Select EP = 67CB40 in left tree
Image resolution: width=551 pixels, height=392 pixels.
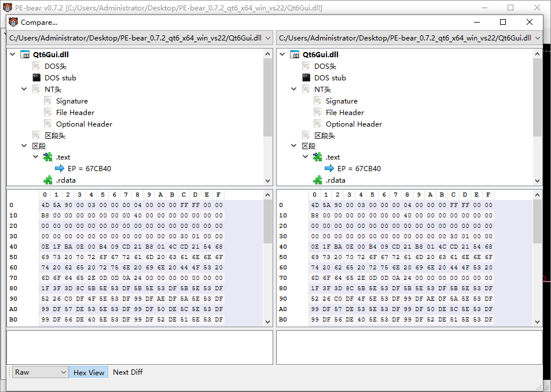(89, 169)
